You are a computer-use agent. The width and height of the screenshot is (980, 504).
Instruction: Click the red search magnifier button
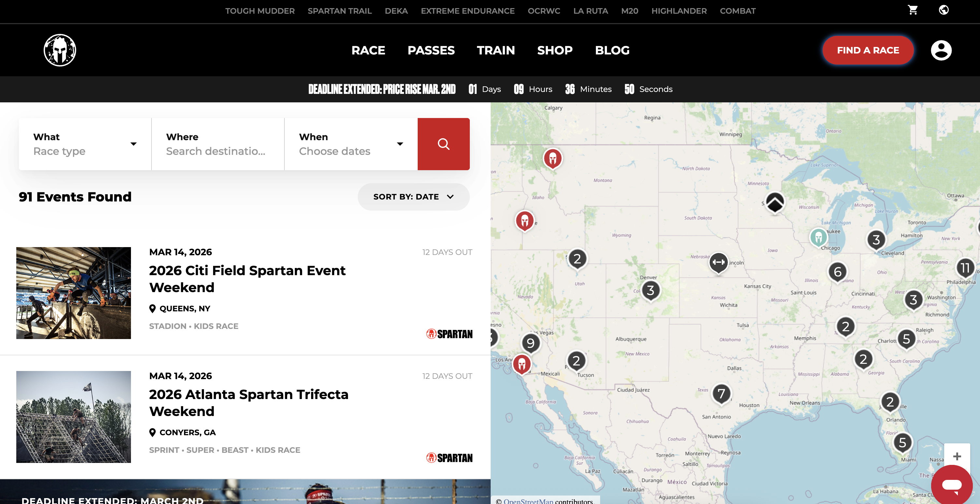tap(443, 144)
